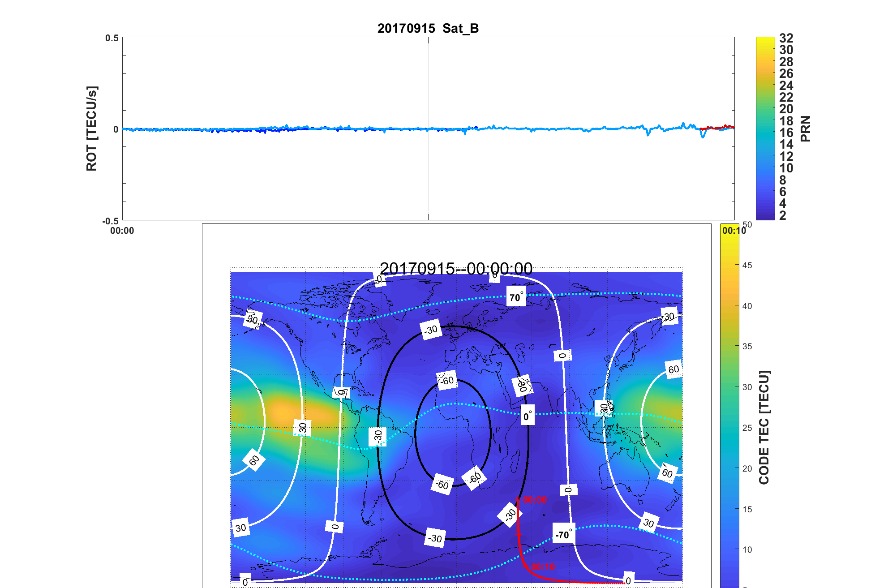Click the '-70°' magnetic latitude label

pyautogui.click(x=563, y=534)
